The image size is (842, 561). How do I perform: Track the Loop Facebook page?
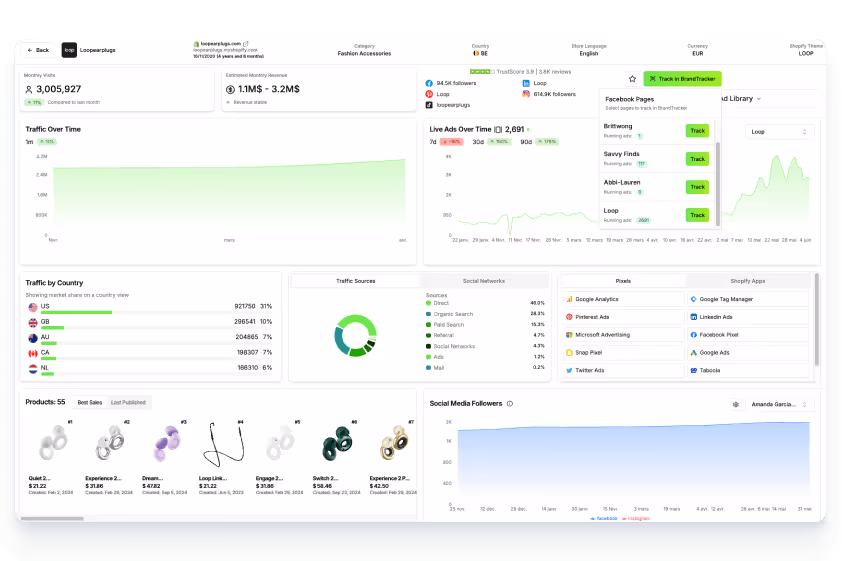(698, 215)
